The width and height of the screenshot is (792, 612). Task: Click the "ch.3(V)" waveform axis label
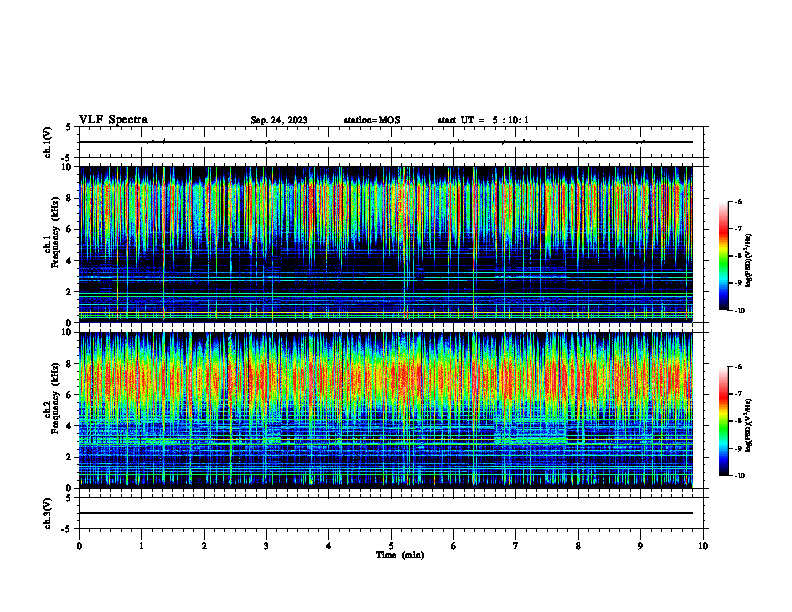coord(48,514)
